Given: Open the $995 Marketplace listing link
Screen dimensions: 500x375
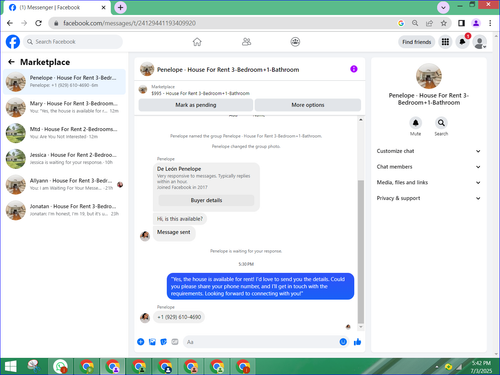Looking at the screenshot, I should point(200,93).
